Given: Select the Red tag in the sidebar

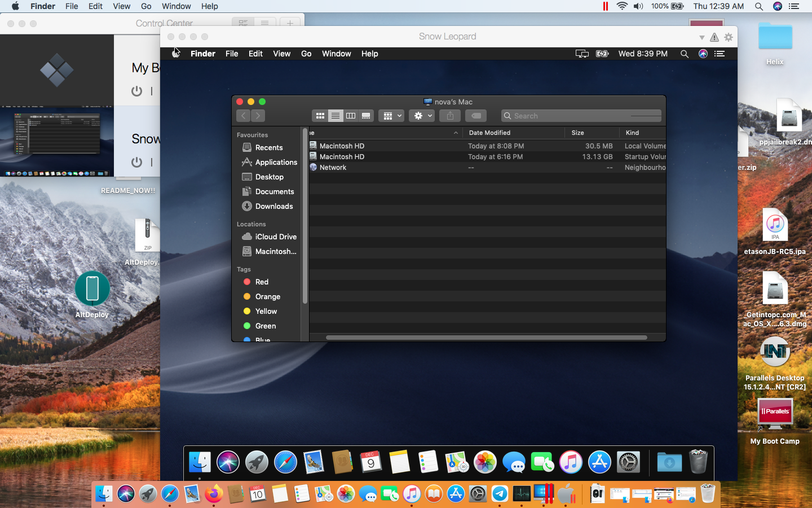Looking at the screenshot, I should point(255,282).
